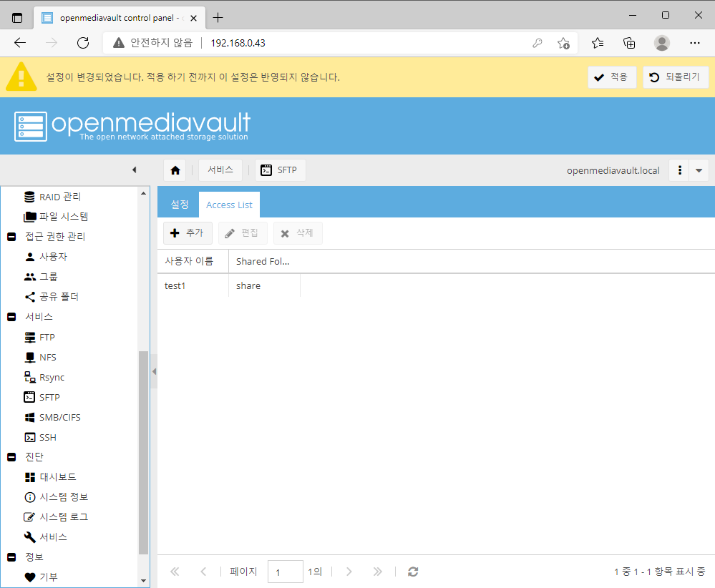The width and height of the screenshot is (715, 588).
Task: Go to home via house icon
Action: pos(175,170)
